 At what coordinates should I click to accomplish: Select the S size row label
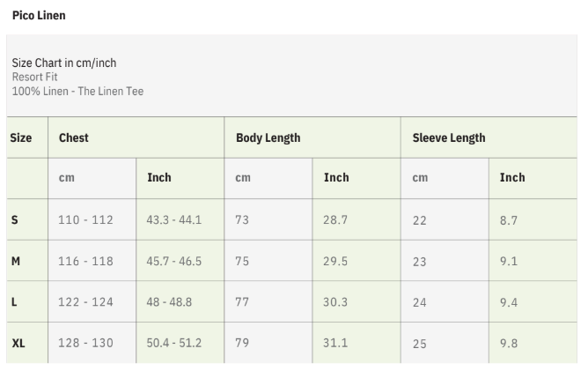[14, 219]
